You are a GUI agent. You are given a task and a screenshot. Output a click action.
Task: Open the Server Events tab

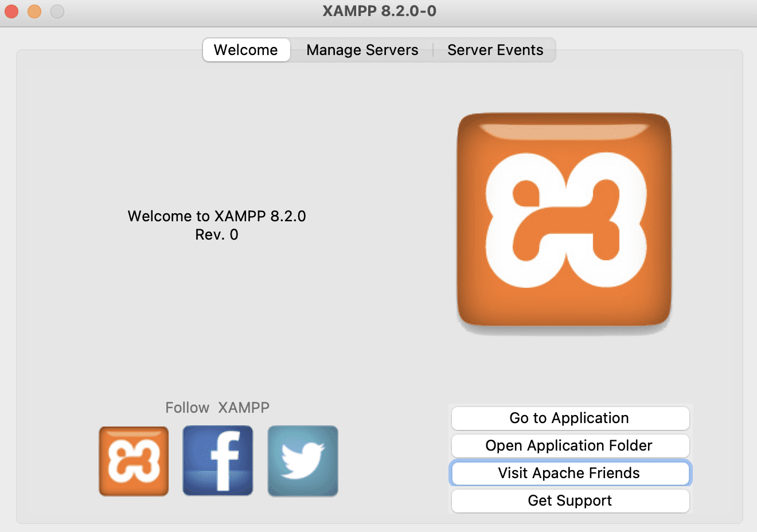495,50
